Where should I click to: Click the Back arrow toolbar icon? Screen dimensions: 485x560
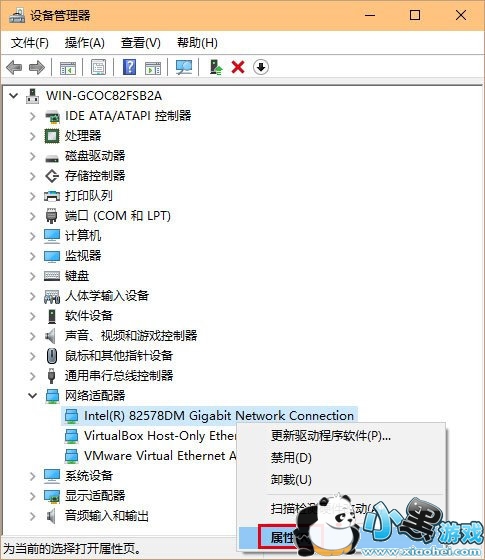tap(14, 67)
